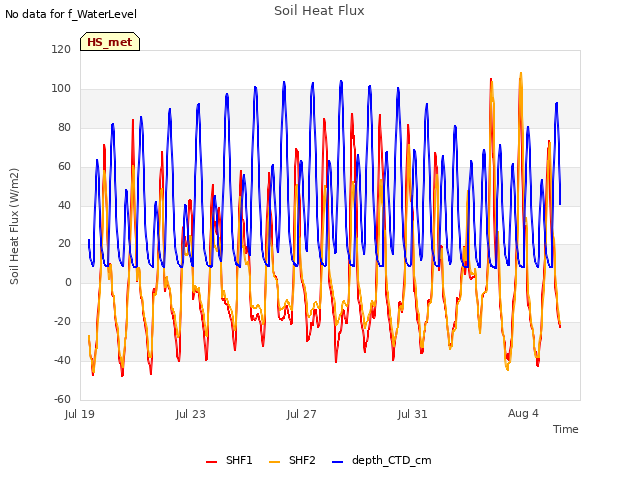Click the 'No data for f_WaterLevel' message
The image size is (640, 480).
71,14
